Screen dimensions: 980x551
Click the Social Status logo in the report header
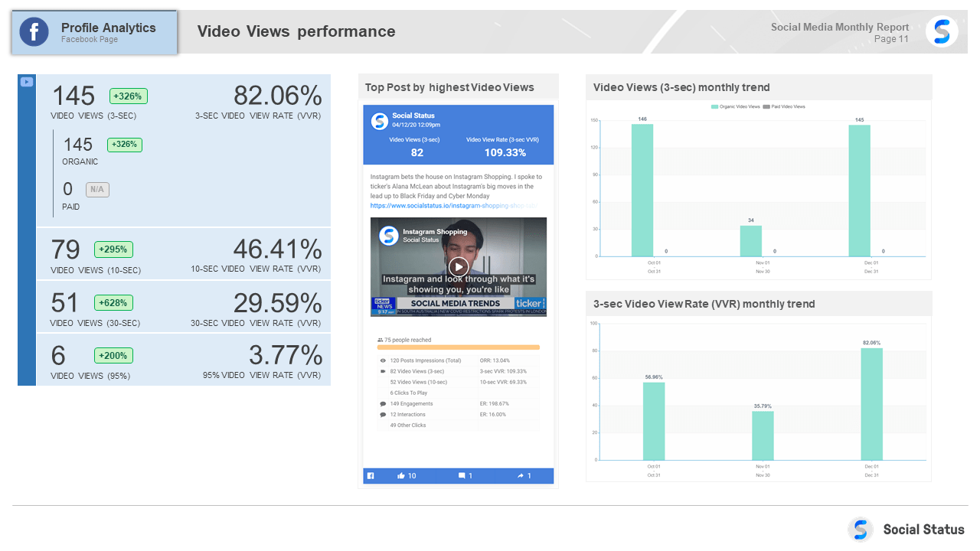pos(942,32)
